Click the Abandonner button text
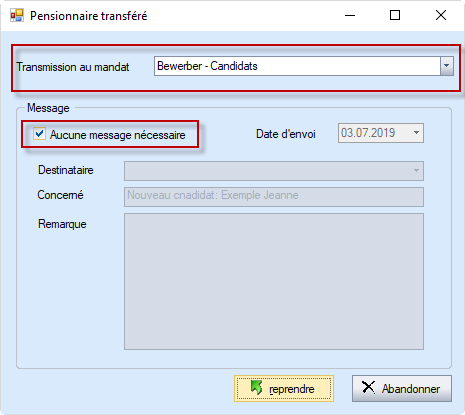The height and width of the screenshot is (415, 465). click(x=411, y=389)
